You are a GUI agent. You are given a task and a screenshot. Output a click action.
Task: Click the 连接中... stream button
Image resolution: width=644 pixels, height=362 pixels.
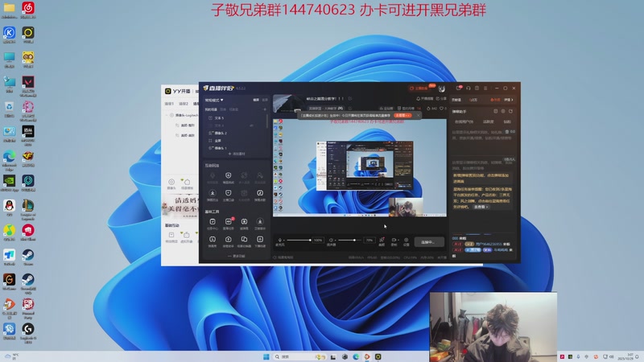point(429,242)
